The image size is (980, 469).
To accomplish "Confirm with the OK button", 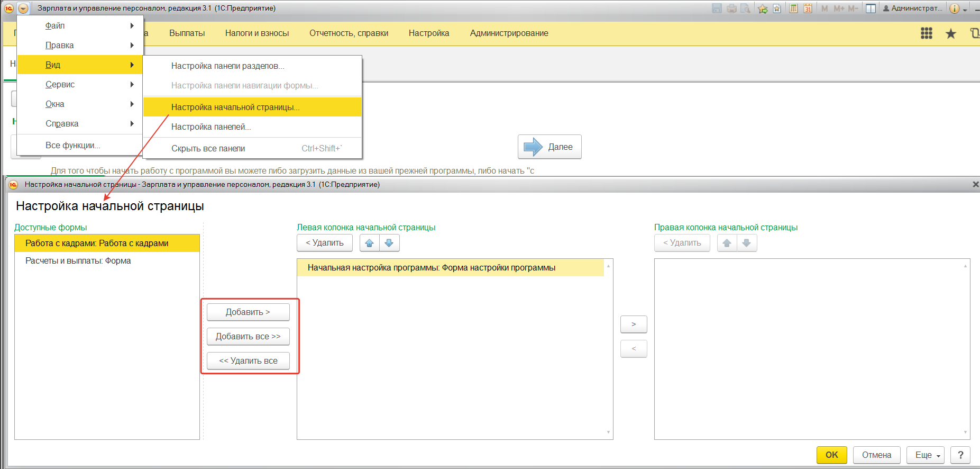I will click(x=832, y=455).
